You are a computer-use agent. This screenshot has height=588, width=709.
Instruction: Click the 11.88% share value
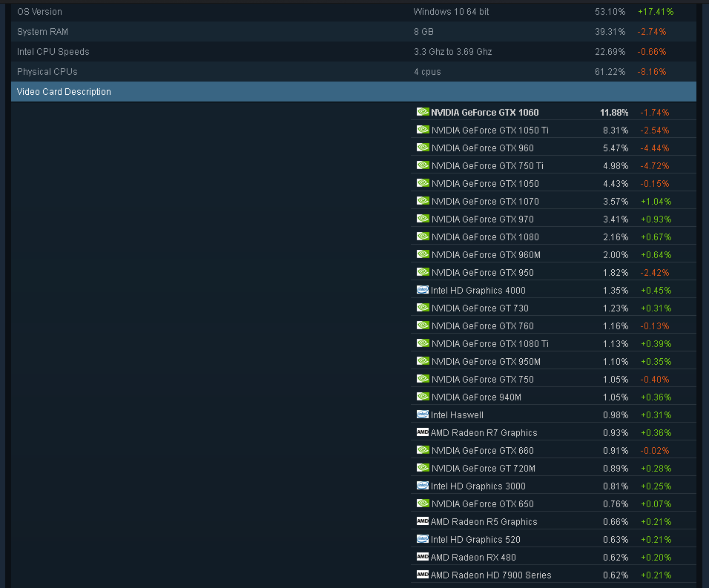pos(614,113)
